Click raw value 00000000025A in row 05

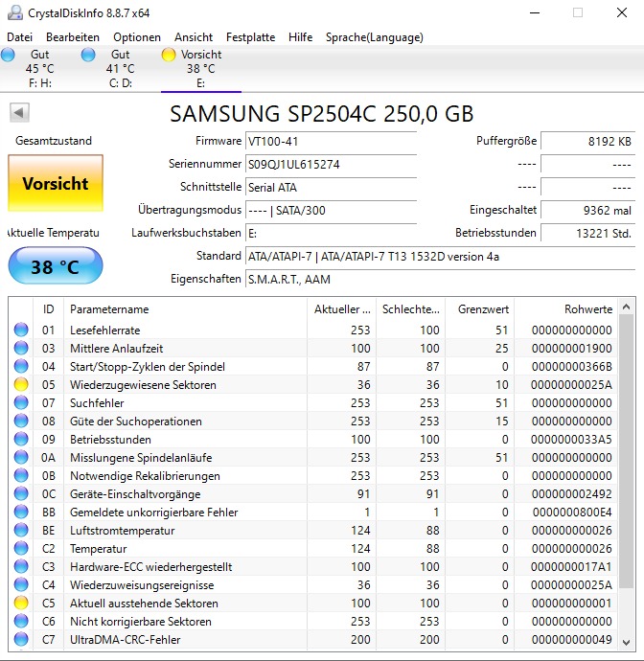(571, 384)
